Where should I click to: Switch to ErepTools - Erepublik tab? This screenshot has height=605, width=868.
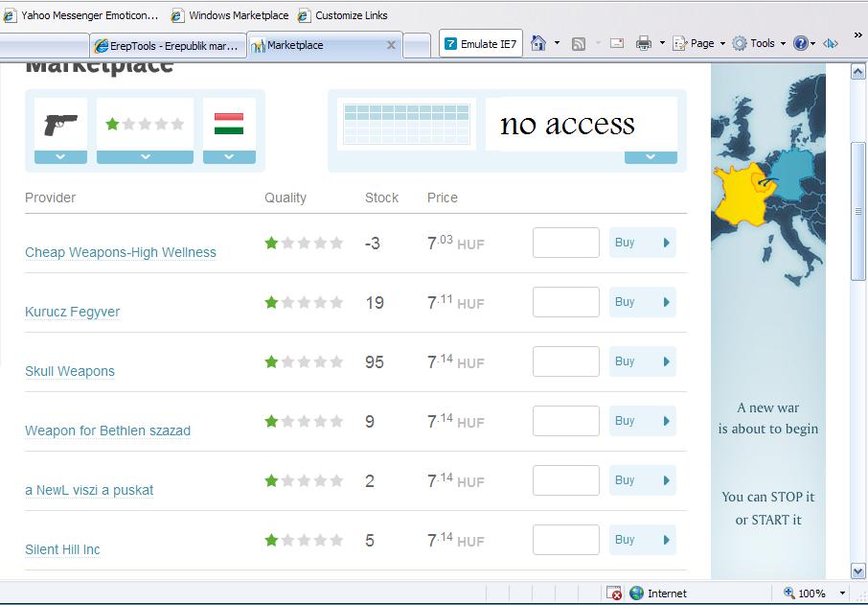[x=169, y=45]
